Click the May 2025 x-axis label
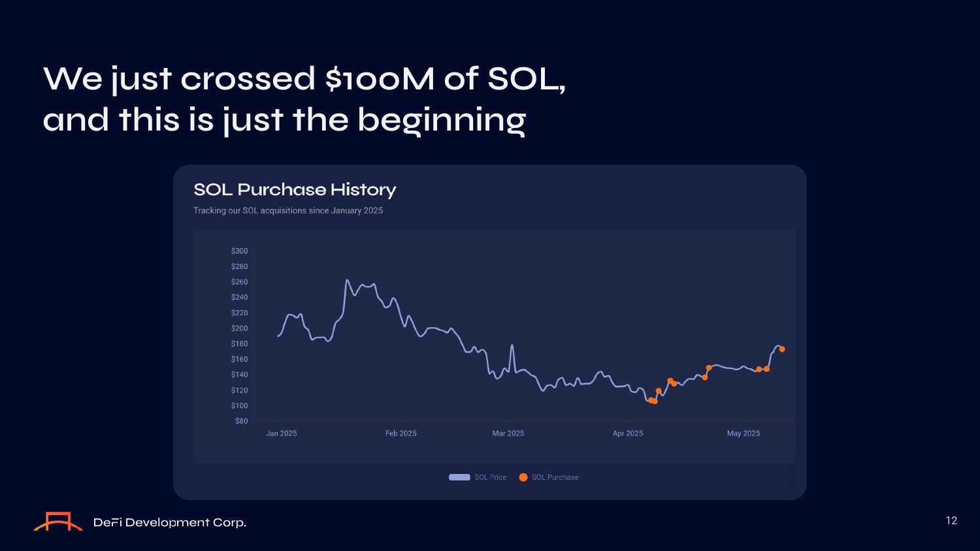 pos(743,433)
